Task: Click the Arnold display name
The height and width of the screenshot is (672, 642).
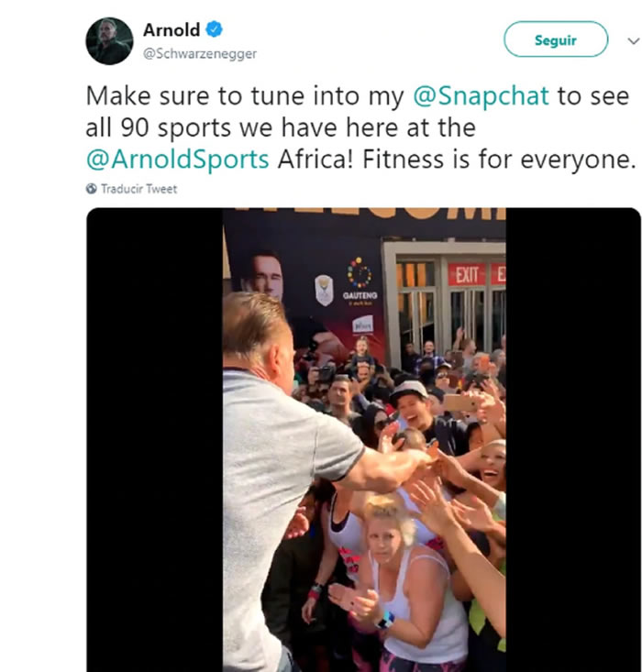Action: pyautogui.click(x=172, y=30)
